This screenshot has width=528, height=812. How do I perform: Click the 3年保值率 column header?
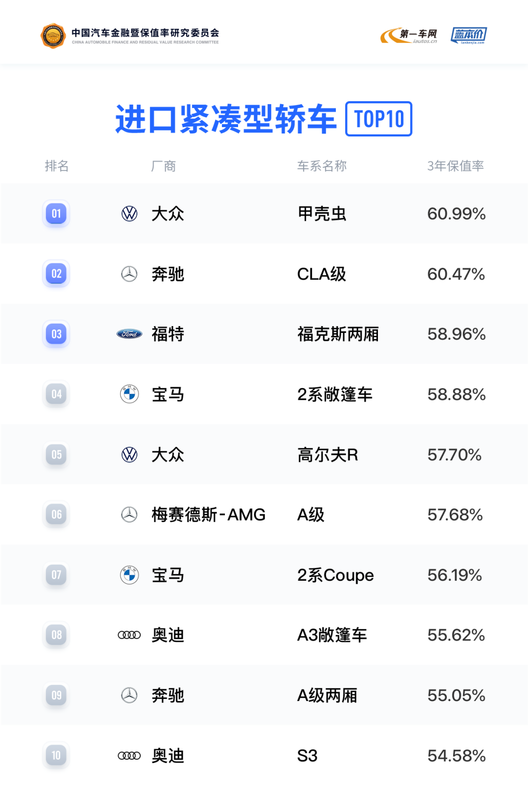point(455,166)
